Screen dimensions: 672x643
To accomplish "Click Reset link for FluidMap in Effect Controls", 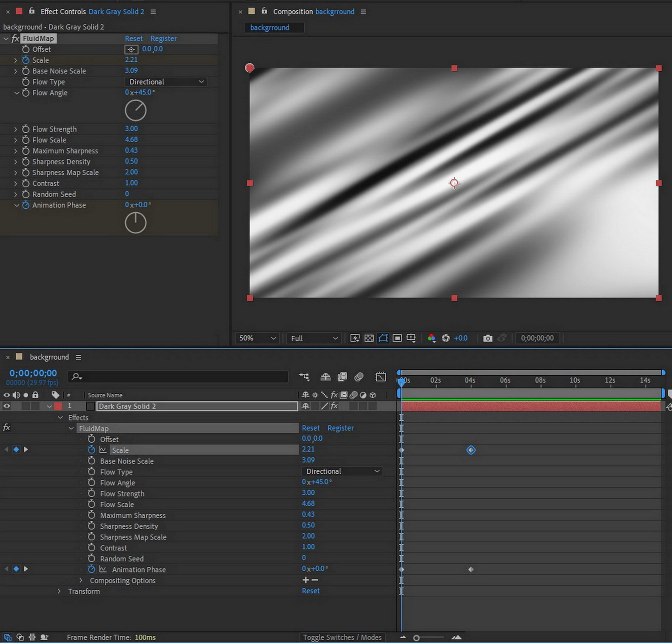I will click(134, 39).
